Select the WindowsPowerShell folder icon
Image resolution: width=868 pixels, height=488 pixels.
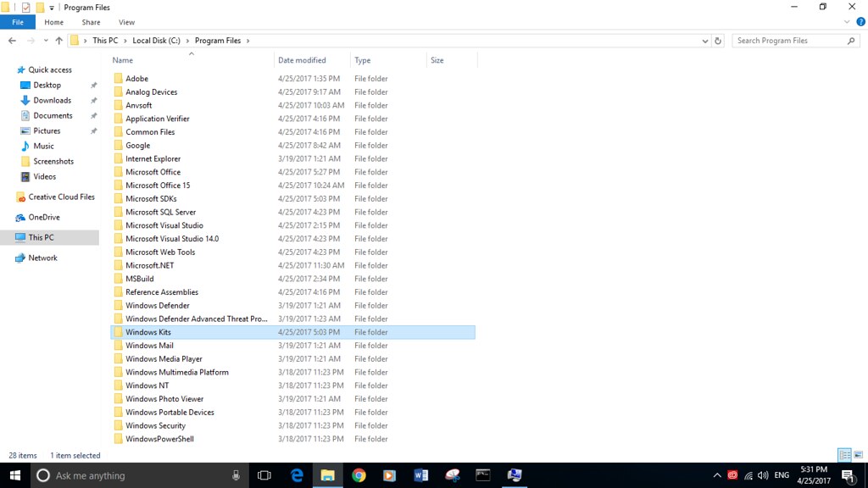(118, 439)
